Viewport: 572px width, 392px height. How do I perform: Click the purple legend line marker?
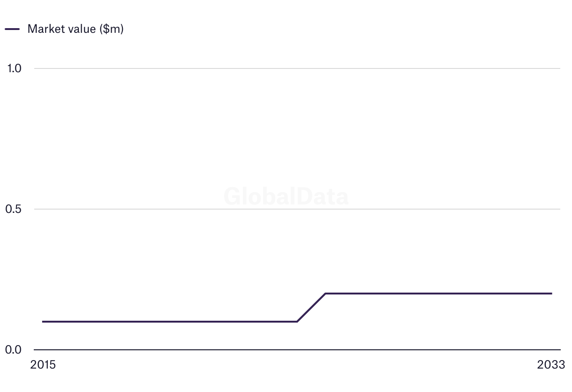[x=12, y=29]
